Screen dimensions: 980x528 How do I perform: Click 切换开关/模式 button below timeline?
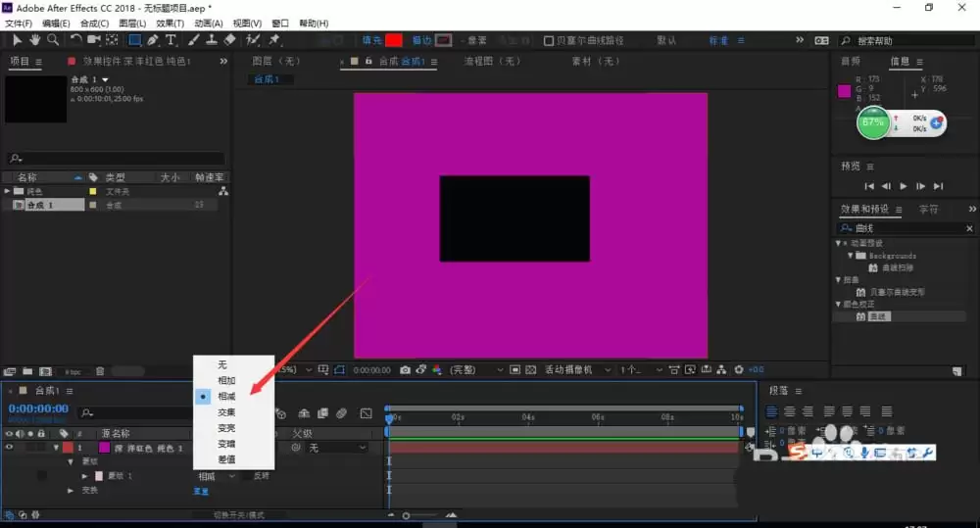click(239, 515)
